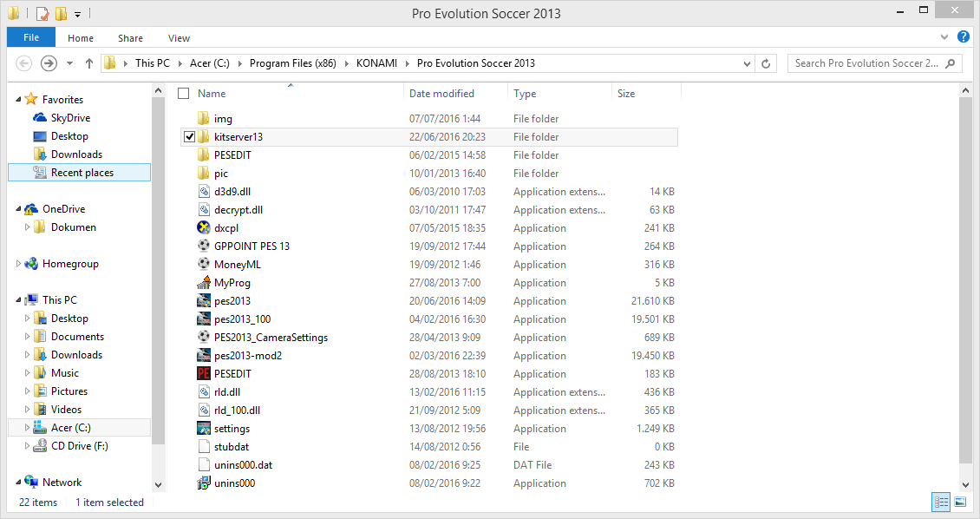Click the dxcpl application icon
This screenshot has width=980, height=519.
point(203,228)
